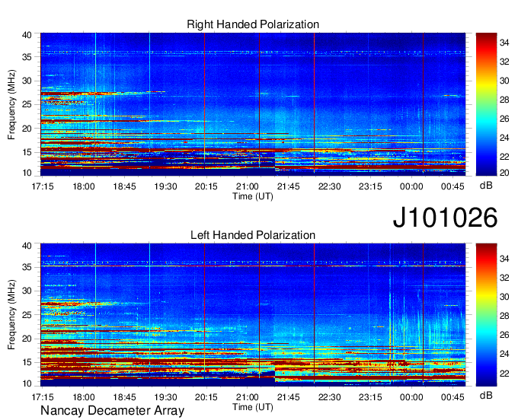This screenshot has width=518, height=420.
Task: Click the J101026 observation label
Action: [x=445, y=218]
